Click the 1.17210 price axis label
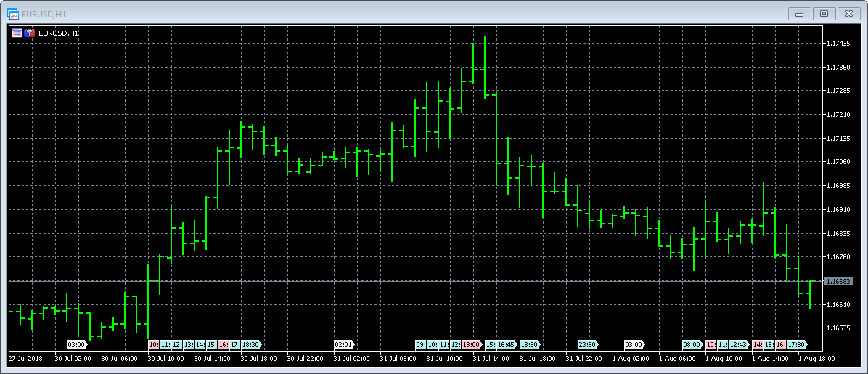Viewport: 868px width, 374px height. click(838, 114)
